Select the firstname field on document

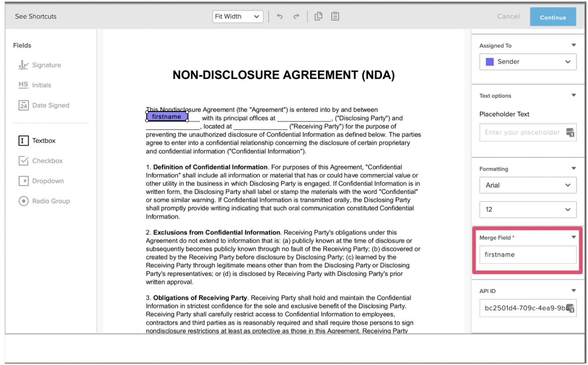pyautogui.click(x=167, y=117)
